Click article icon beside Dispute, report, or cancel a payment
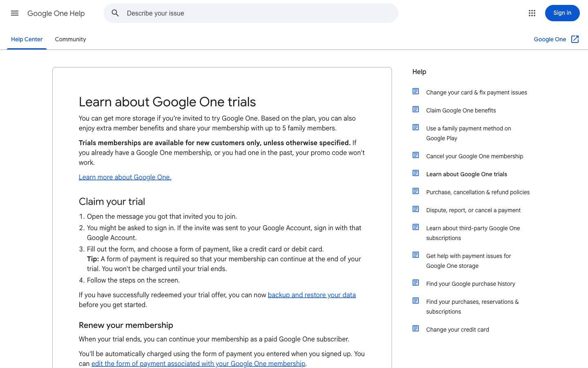Screen dimensions: 588x368 (x=416, y=209)
